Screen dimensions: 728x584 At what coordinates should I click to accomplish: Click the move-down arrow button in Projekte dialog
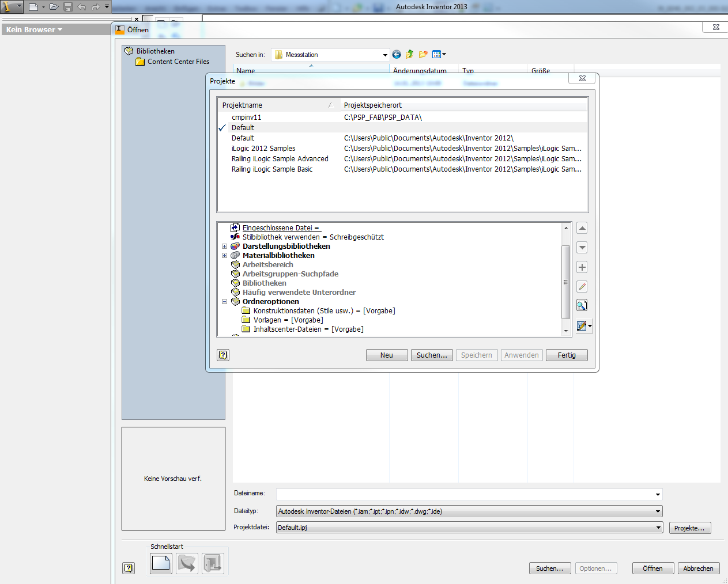582,248
